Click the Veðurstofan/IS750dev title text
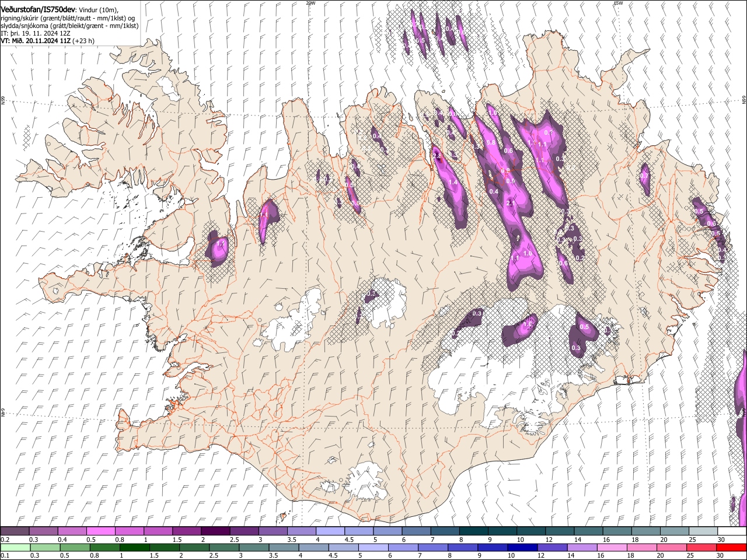 tap(38, 9)
